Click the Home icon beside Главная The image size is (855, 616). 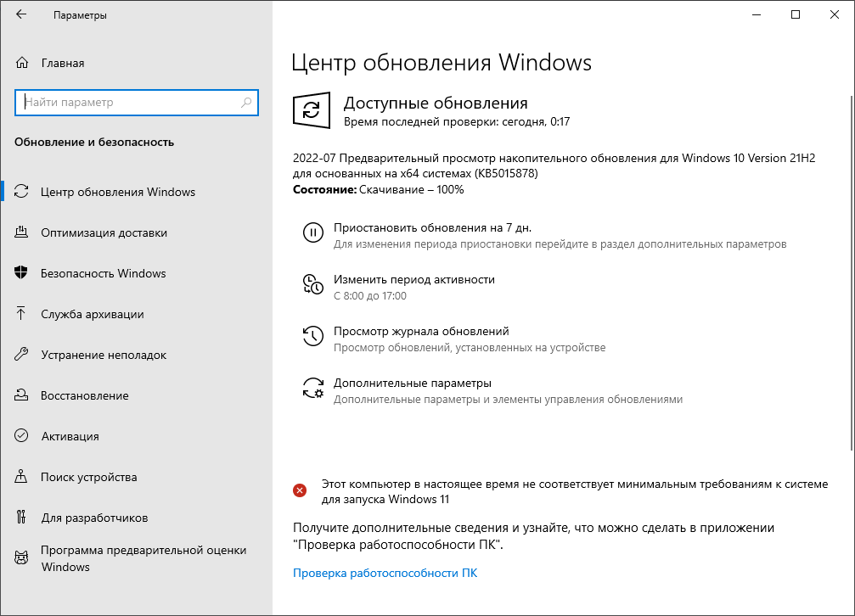coord(23,63)
